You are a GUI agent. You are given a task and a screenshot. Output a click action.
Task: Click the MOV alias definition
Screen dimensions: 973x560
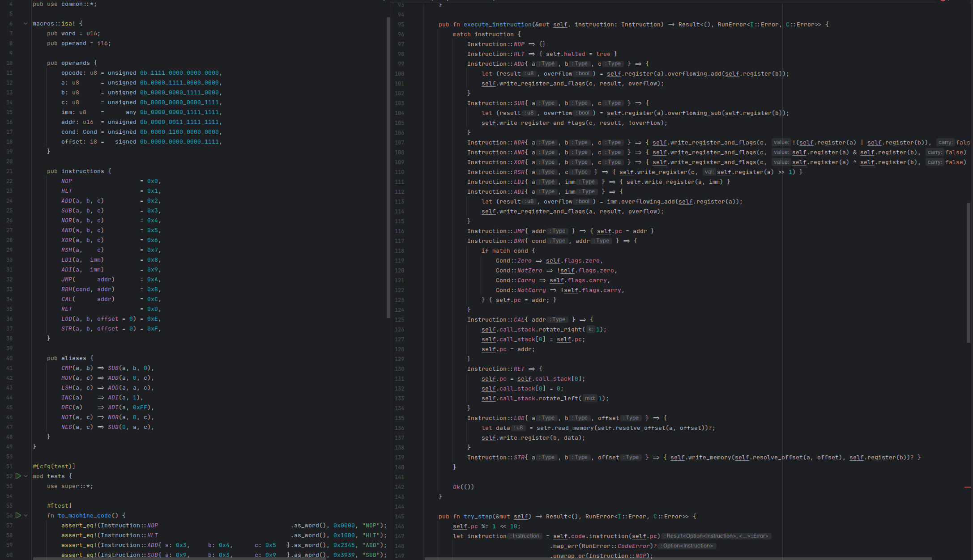(x=107, y=378)
